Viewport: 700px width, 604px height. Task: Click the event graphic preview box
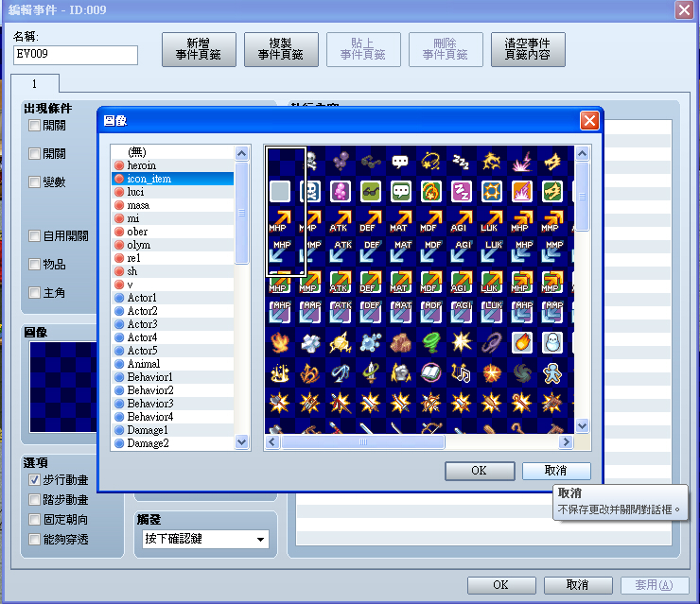[x=63, y=388]
